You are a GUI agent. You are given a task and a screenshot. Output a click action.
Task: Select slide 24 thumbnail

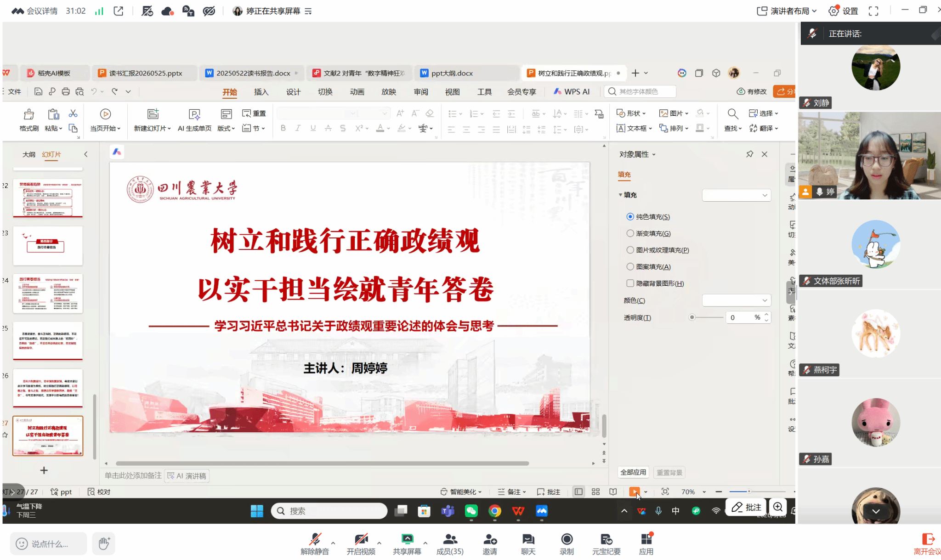click(x=48, y=294)
